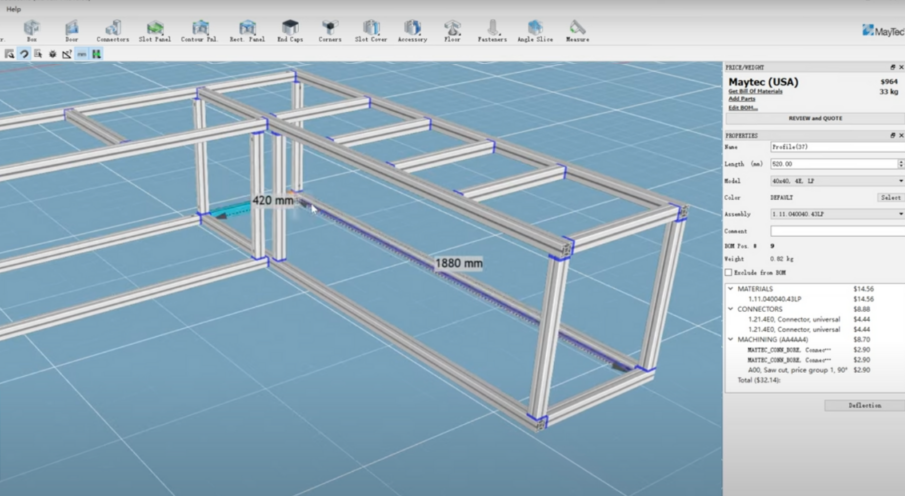Click the Length stepper arrows
This screenshot has height=496, width=905.
[901, 164]
